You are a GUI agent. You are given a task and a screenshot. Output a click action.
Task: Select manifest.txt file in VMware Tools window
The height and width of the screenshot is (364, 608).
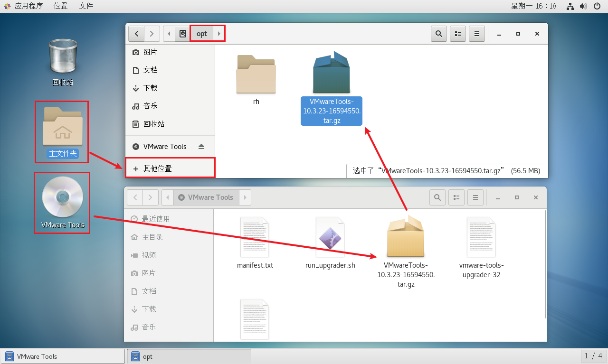(255, 243)
